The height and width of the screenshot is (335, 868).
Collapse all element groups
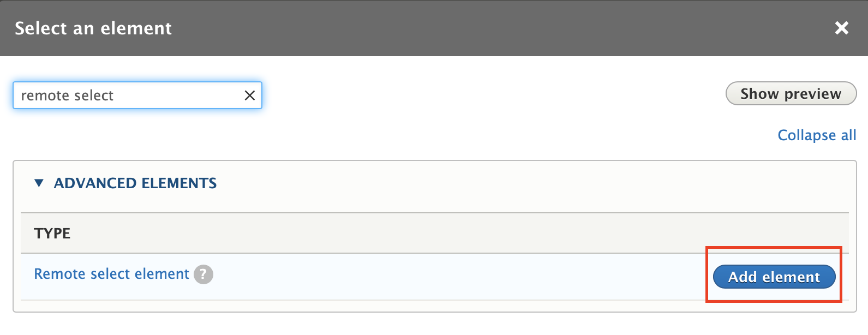(817, 135)
